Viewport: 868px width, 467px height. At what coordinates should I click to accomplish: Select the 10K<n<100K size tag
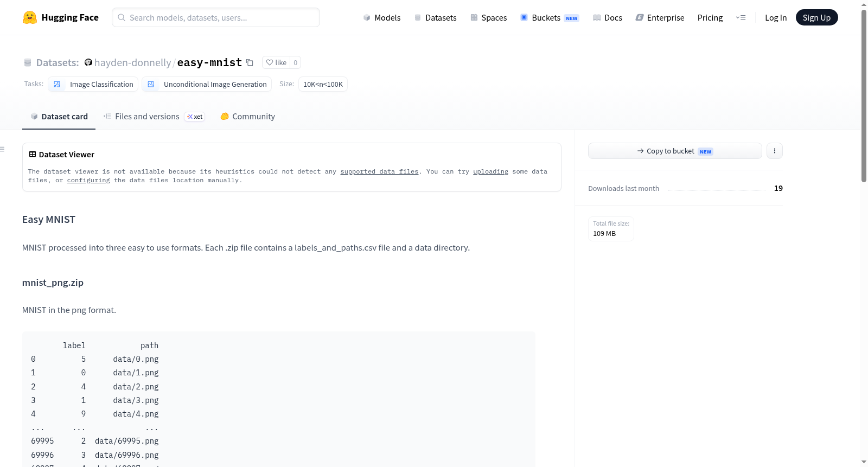click(x=323, y=84)
